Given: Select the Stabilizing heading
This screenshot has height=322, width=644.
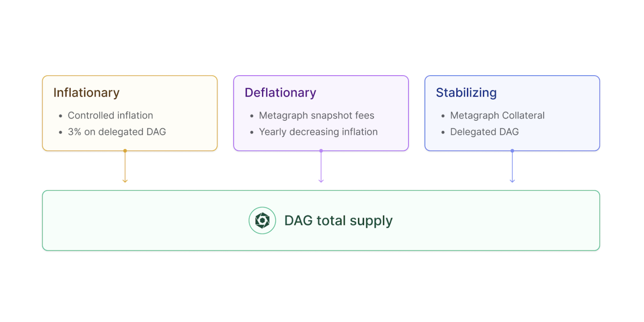Looking at the screenshot, I should click(466, 93).
